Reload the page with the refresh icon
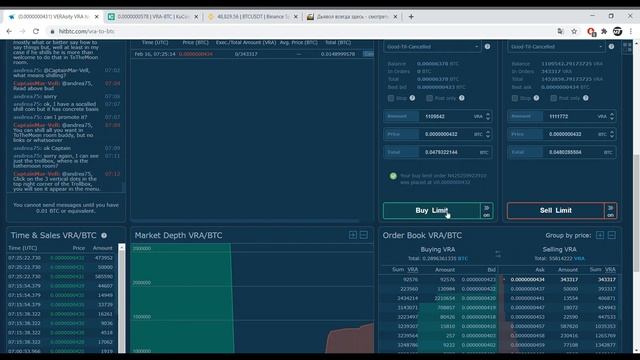 point(36,31)
